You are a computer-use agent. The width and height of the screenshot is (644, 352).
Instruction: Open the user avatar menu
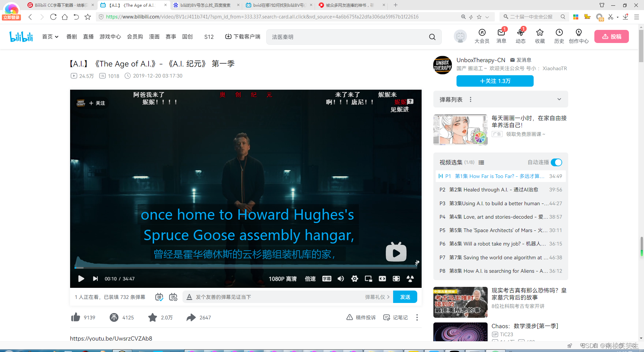tap(460, 36)
